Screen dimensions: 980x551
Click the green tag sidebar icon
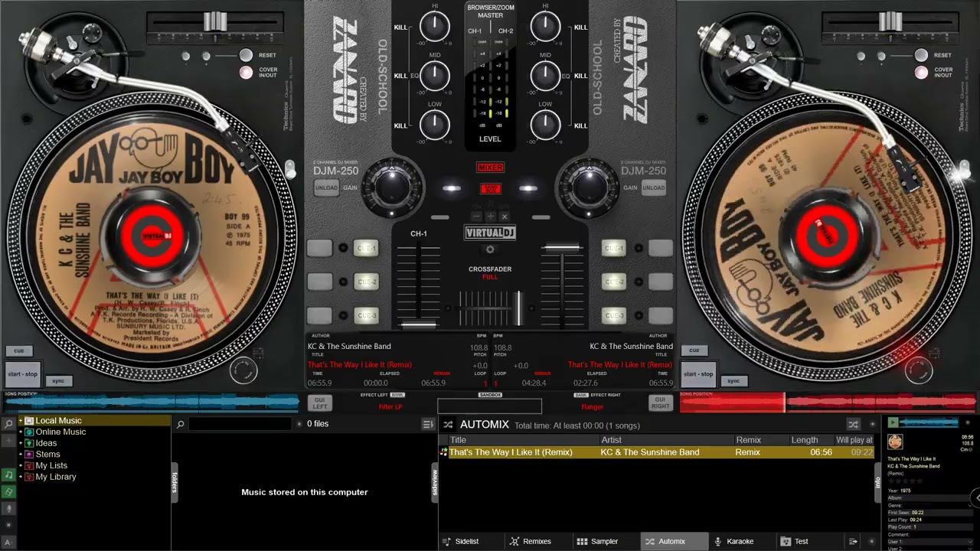(8, 491)
